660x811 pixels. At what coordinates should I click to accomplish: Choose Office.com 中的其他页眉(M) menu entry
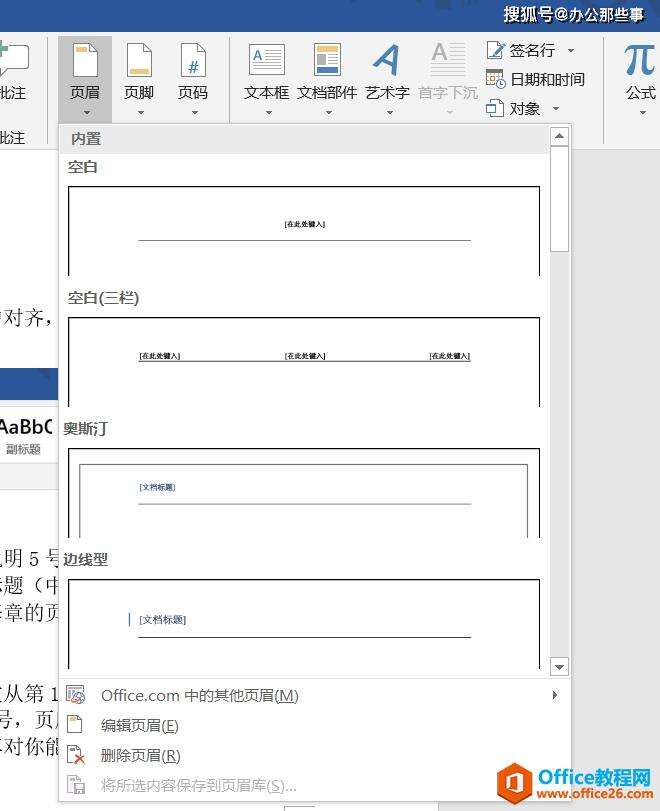pos(314,695)
